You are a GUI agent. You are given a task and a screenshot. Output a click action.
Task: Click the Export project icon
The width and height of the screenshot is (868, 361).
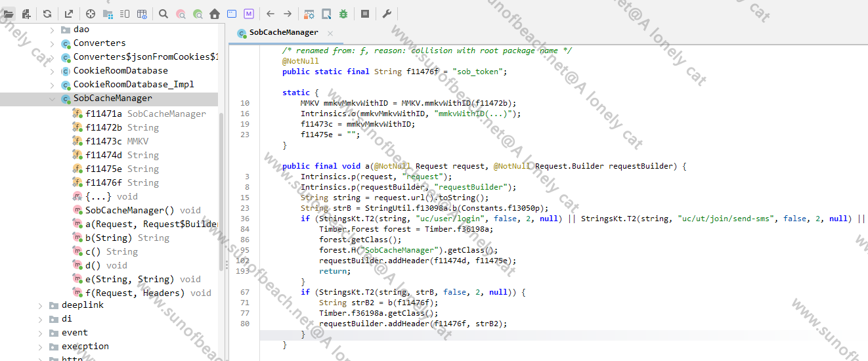tap(68, 14)
